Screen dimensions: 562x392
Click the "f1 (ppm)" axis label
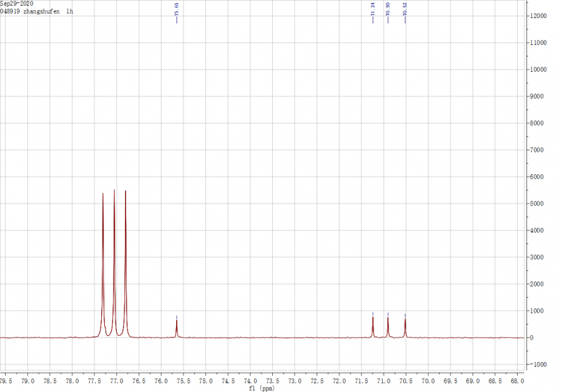261,388
